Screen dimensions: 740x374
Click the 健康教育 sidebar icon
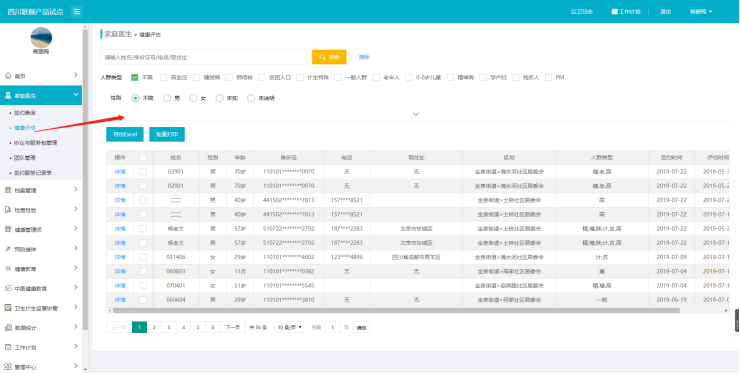point(8,268)
